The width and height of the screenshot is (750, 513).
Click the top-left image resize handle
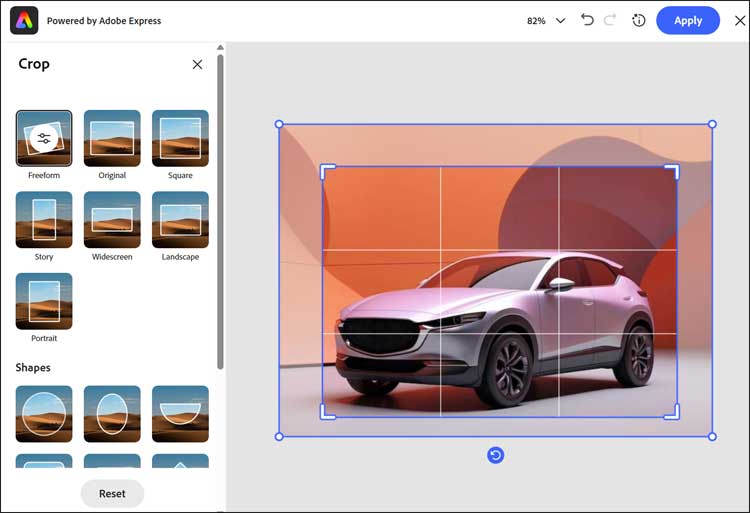[x=279, y=124]
